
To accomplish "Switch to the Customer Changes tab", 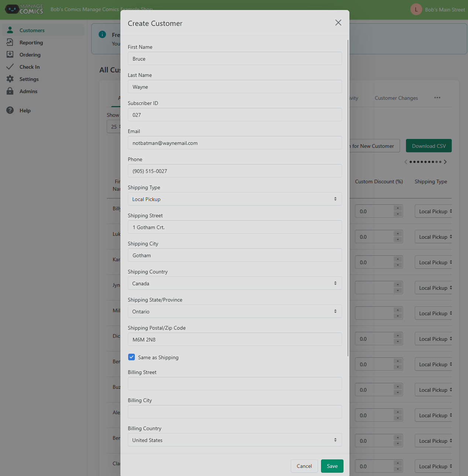I will pos(396,98).
